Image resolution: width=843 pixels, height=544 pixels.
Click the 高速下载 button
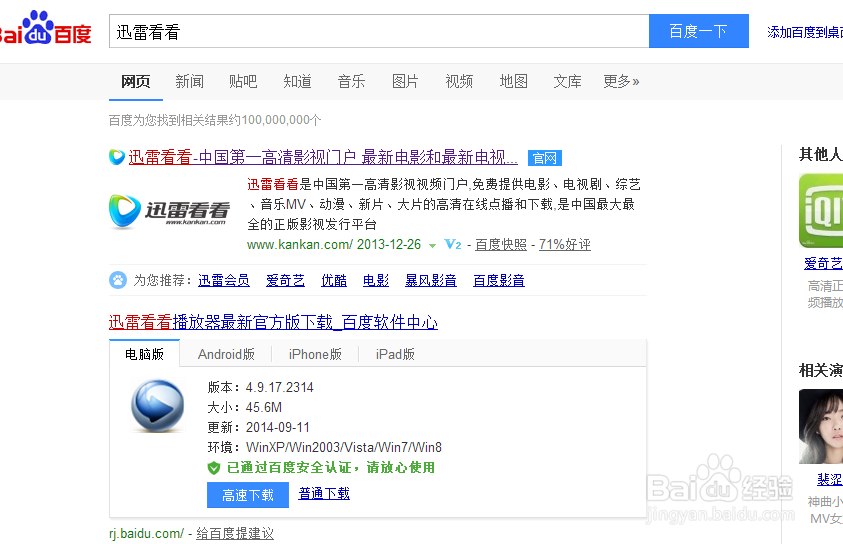pyautogui.click(x=248, y=495)
